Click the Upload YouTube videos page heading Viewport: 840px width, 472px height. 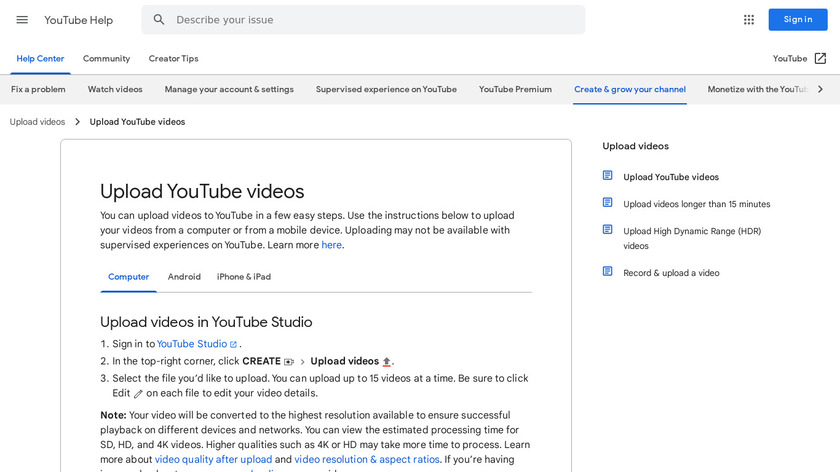pos(202,191)
